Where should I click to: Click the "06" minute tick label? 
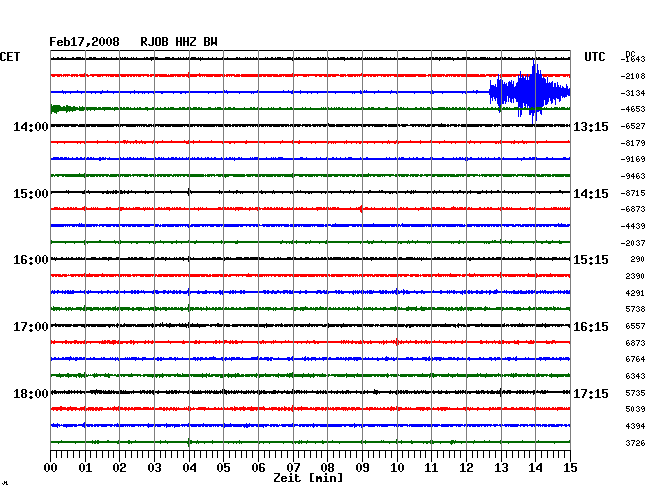258,468
